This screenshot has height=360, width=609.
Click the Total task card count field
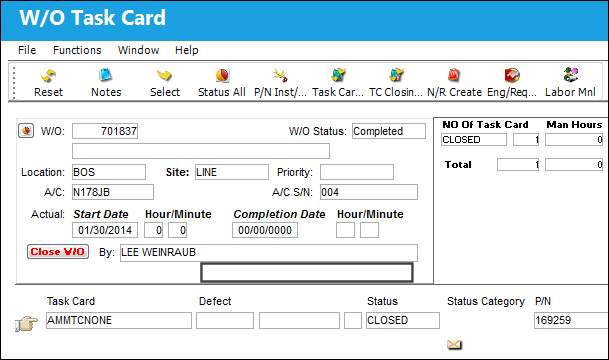(518, 165)
